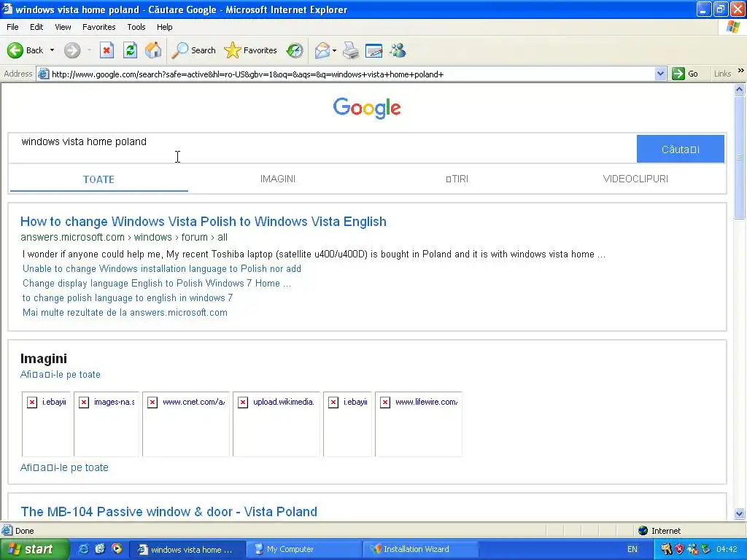Click the red shield security tray icon
Viewport: 747px width, 560px height.
pos(679,549)
